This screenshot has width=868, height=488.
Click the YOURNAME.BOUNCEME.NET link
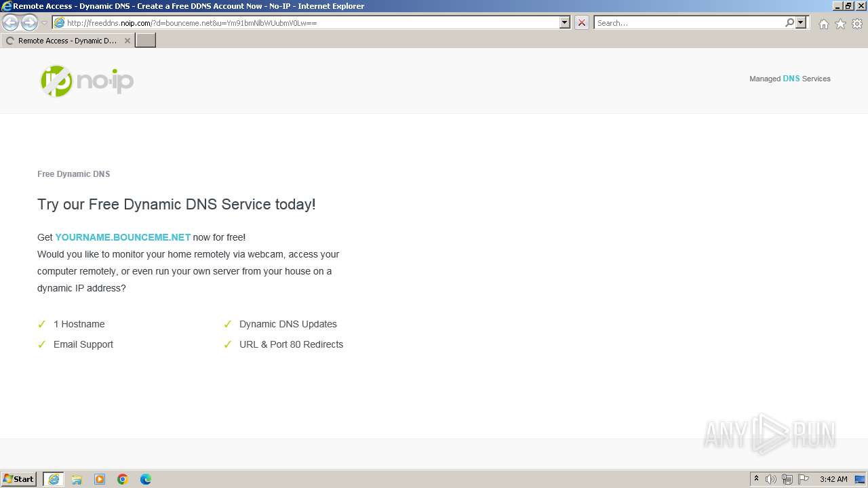coord(123,237)
